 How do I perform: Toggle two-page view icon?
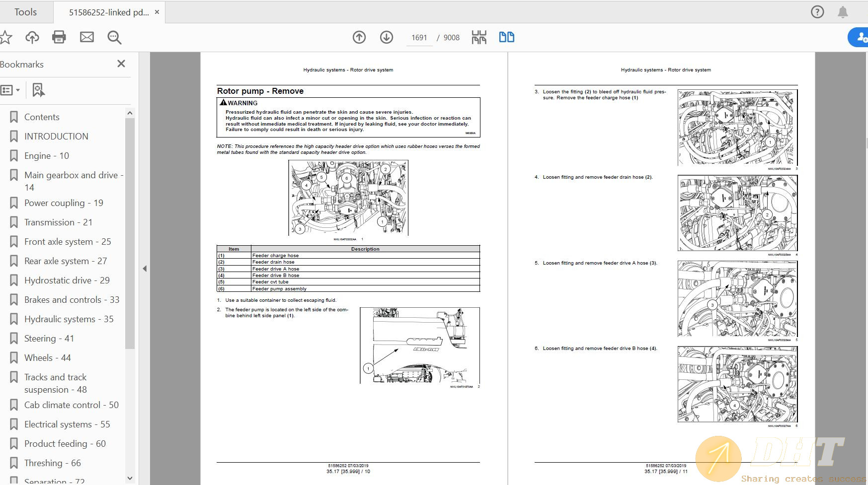click(x=507, y=37)
